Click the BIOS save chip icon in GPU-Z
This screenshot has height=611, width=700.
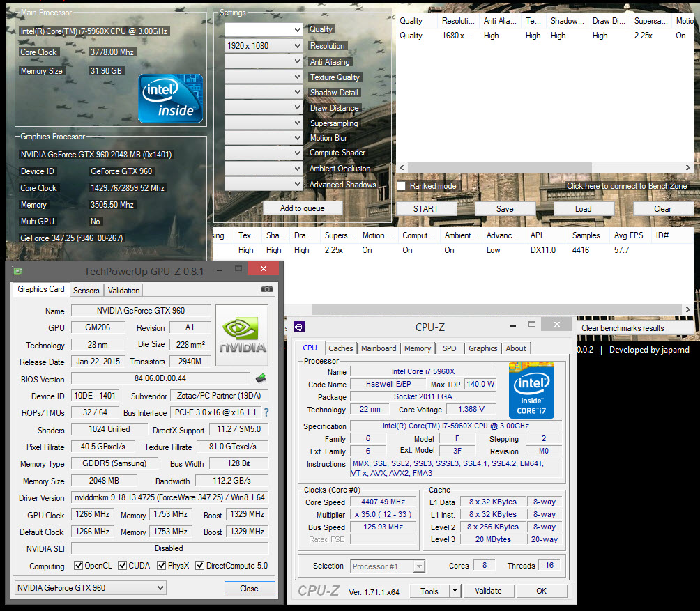[x=261, y=378]
